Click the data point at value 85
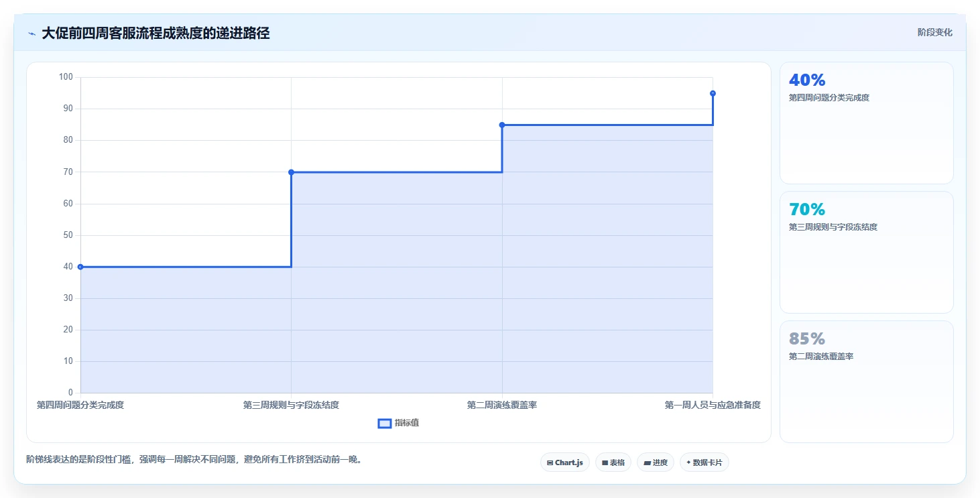 coord(502,125)
